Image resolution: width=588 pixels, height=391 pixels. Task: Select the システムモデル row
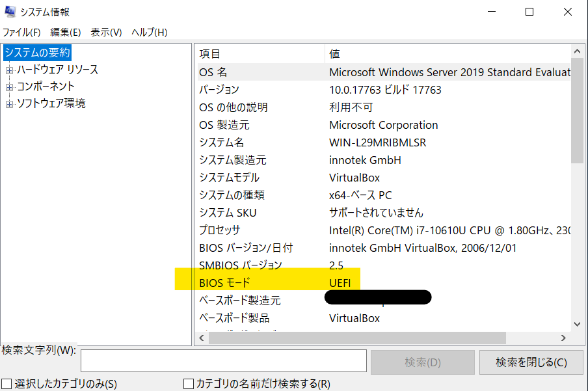click(384, 178)
